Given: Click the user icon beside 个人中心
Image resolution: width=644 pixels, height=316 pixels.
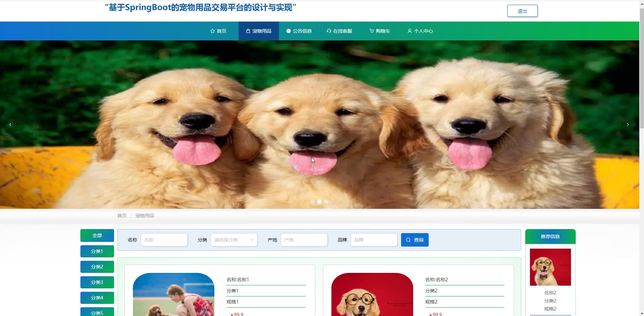Looking at the screenshot, I should [x=409, y=31].
